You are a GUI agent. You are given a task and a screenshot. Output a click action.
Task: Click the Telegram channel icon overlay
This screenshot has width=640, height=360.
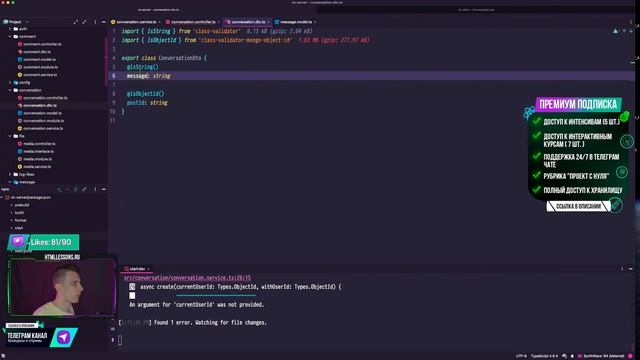pos(64,337)
